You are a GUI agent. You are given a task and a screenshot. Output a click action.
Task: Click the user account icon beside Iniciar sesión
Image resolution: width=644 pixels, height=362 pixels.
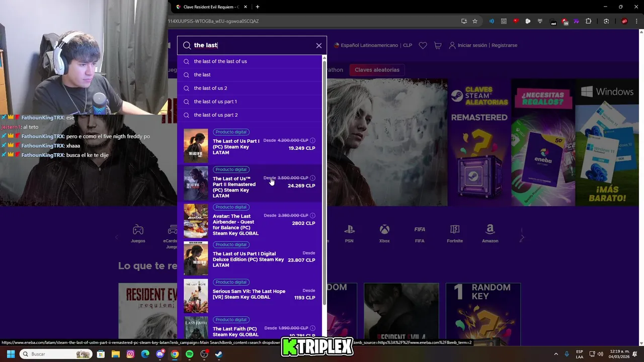coord(452,45)
